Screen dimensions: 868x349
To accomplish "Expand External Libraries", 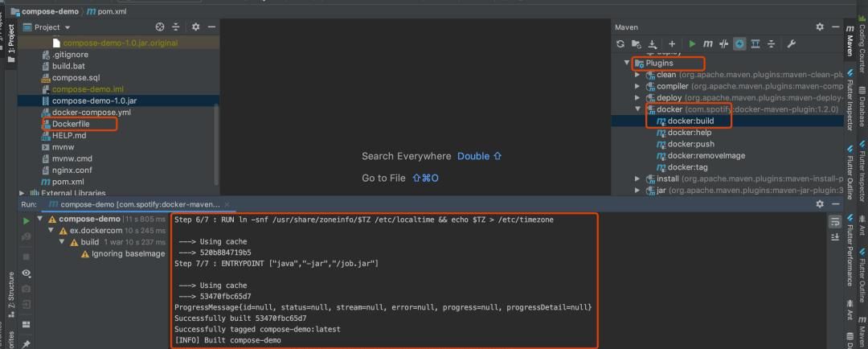I will [22, 193].
